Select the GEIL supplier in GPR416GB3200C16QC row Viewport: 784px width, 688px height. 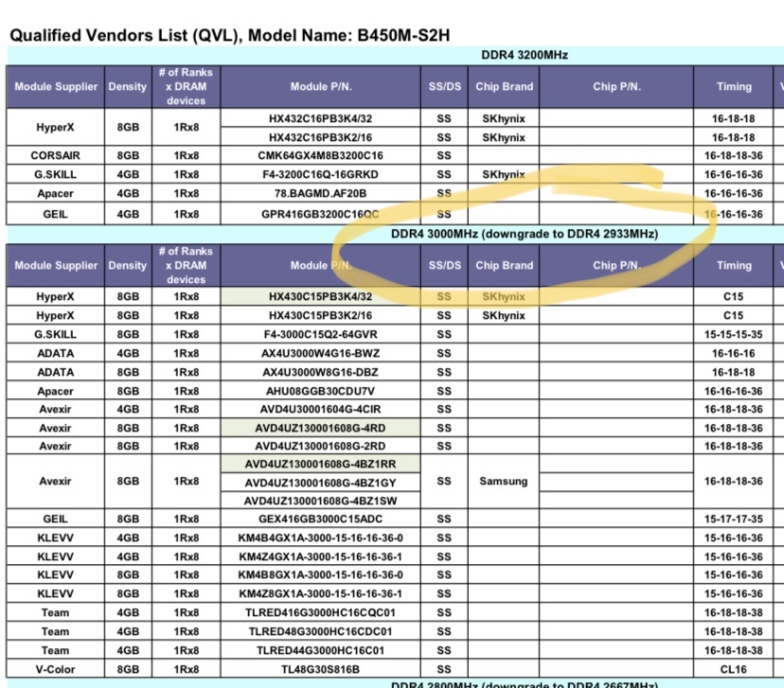(56, 214)
